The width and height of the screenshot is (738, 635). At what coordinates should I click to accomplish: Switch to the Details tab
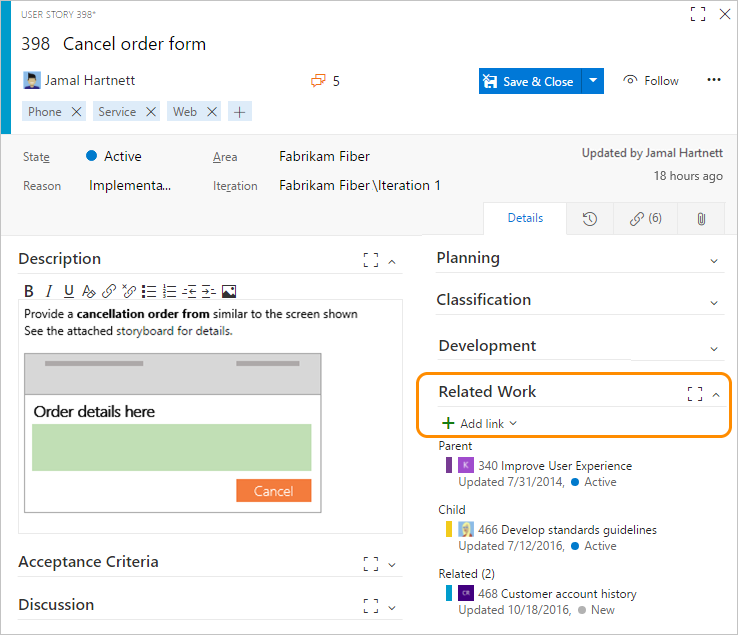click(x=525, y=218)
